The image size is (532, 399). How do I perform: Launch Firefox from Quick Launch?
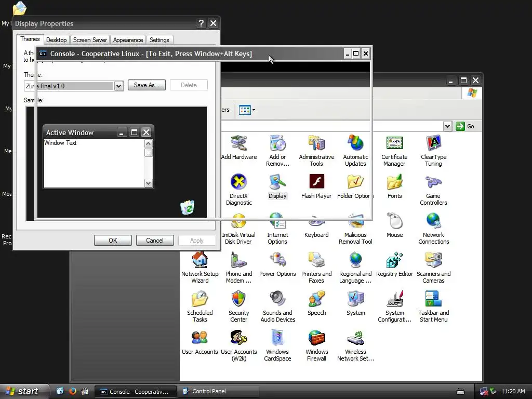(72, 391)
